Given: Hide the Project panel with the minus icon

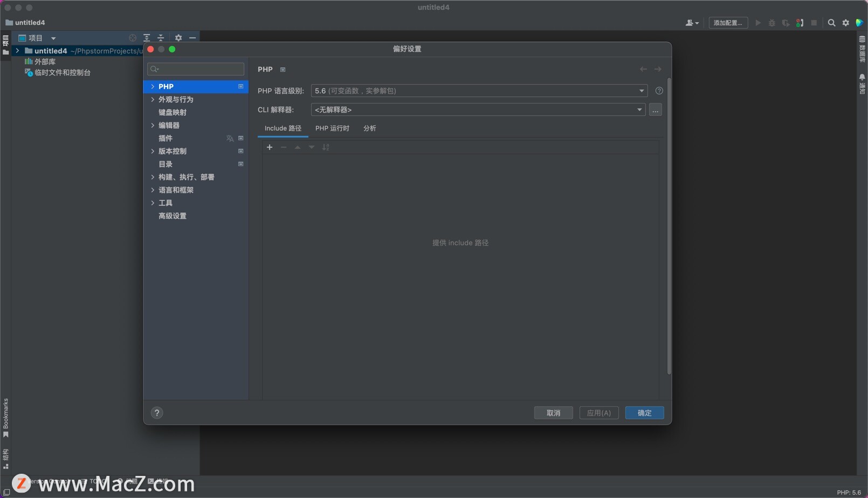Looking at the screenshot, I should pos(192,38).
